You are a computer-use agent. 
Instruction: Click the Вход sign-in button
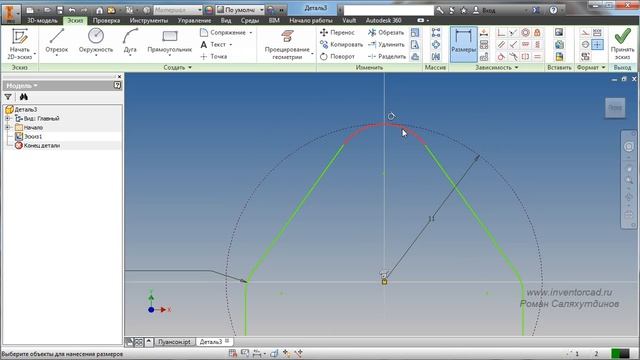(484, 10)
